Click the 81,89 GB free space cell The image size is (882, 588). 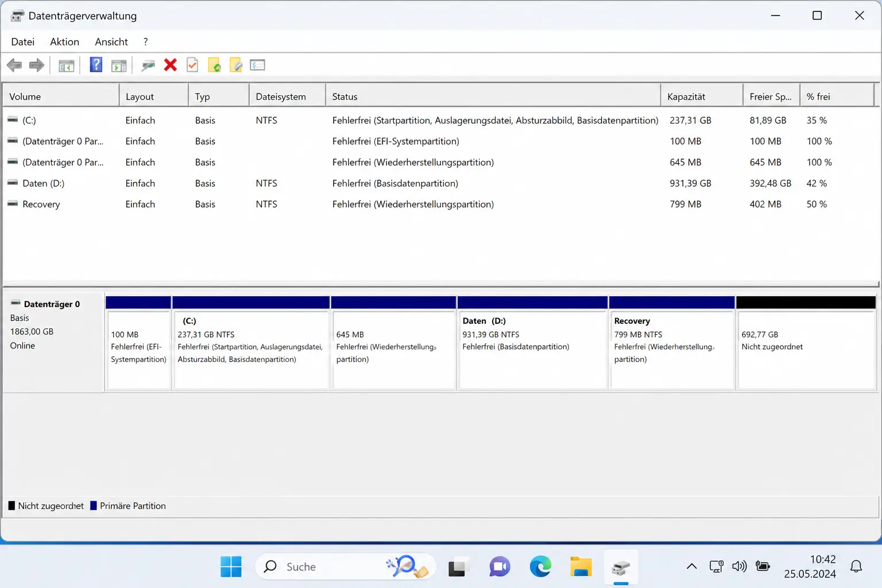tap(768, 120)
